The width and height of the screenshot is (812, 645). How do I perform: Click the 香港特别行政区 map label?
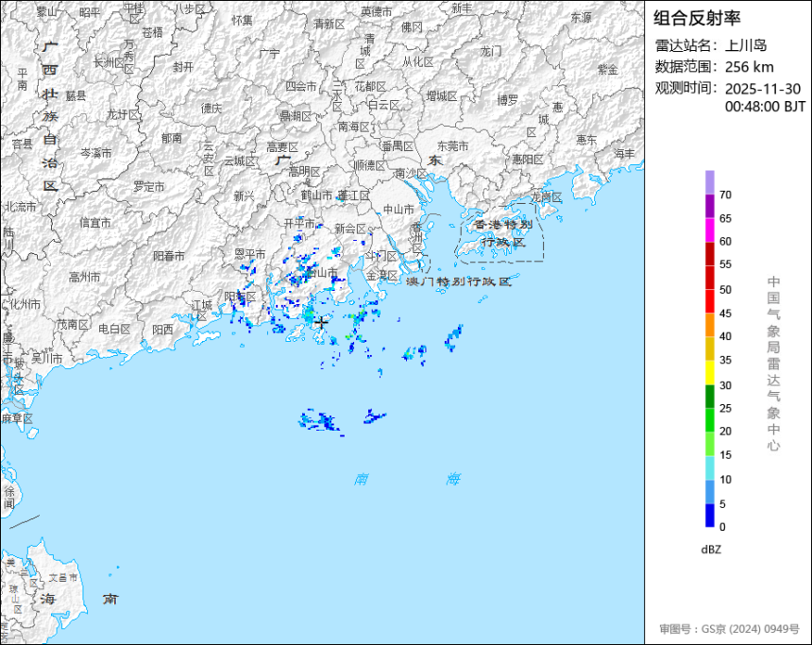tap(503, 233)
